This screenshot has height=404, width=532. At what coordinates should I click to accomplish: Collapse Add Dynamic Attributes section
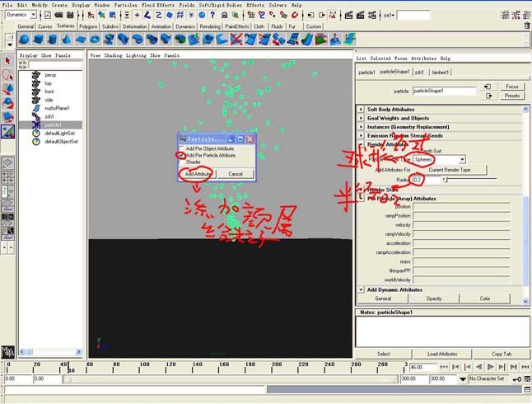tap(361, 290)
